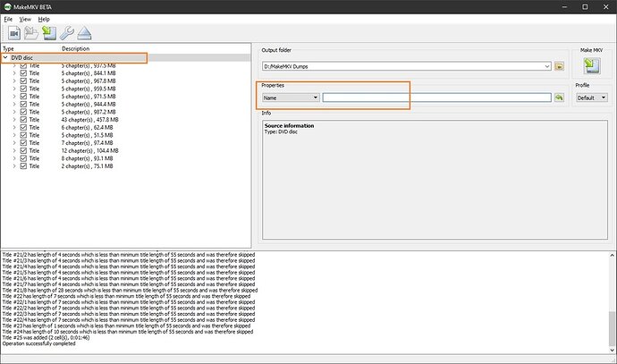Click the Name property input field
The width and height of the screenshot is (617, 364).
coord(436,97)
